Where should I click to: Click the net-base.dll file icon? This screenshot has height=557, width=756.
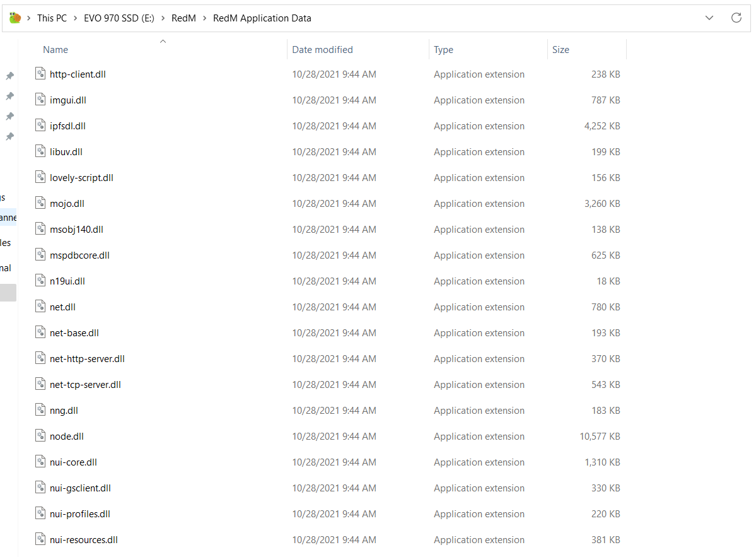click(40, 333)
